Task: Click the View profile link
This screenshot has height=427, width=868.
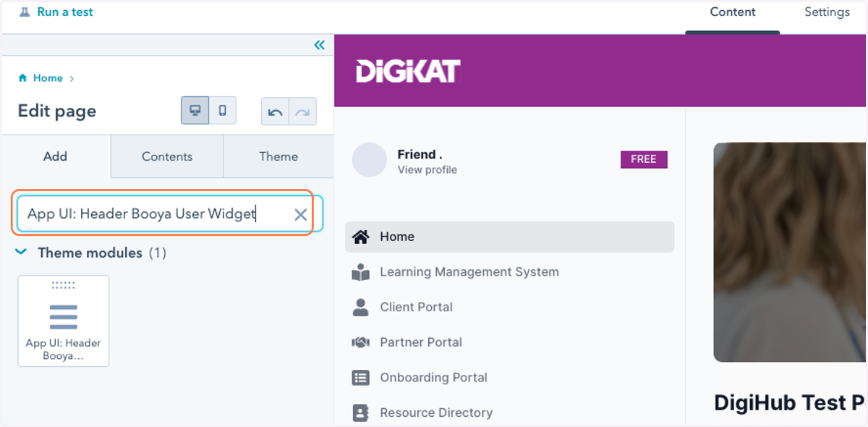Action: coord(427,170)
